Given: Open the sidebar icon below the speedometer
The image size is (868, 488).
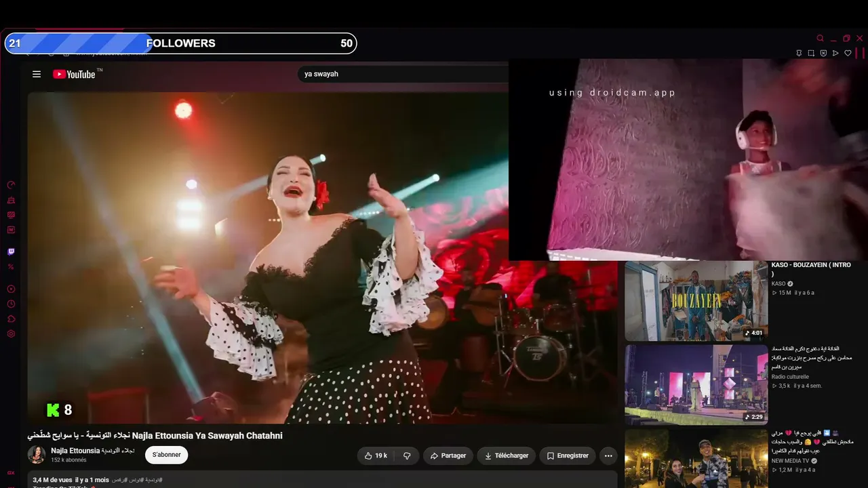Looking at the screenshot, I should [x=11, y=200].
